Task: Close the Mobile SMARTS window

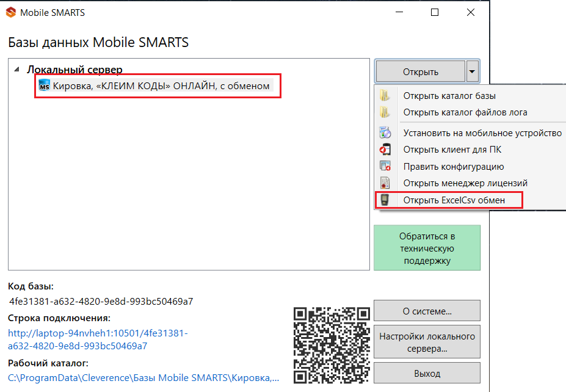Action: pos(471,12)
